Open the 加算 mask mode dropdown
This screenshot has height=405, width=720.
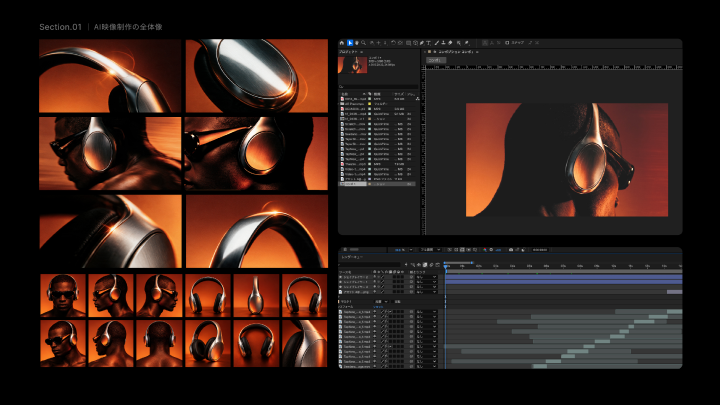coord(381,302)
